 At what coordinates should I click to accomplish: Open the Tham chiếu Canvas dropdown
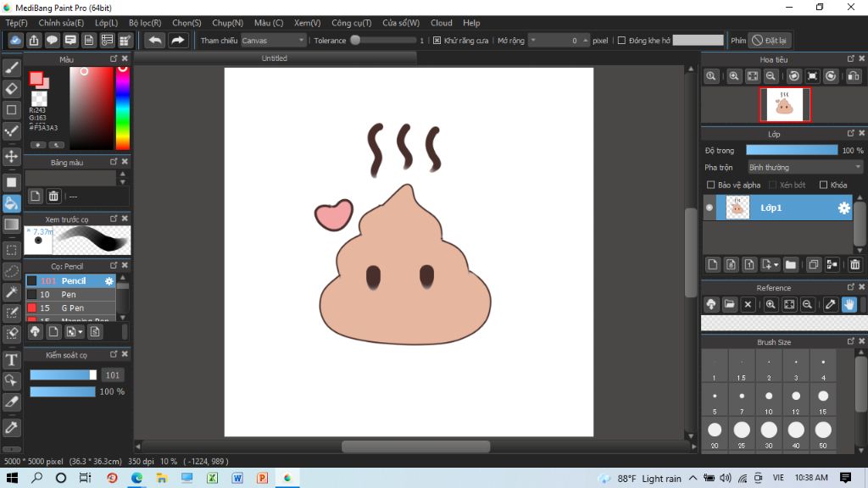tap(274, 41)
